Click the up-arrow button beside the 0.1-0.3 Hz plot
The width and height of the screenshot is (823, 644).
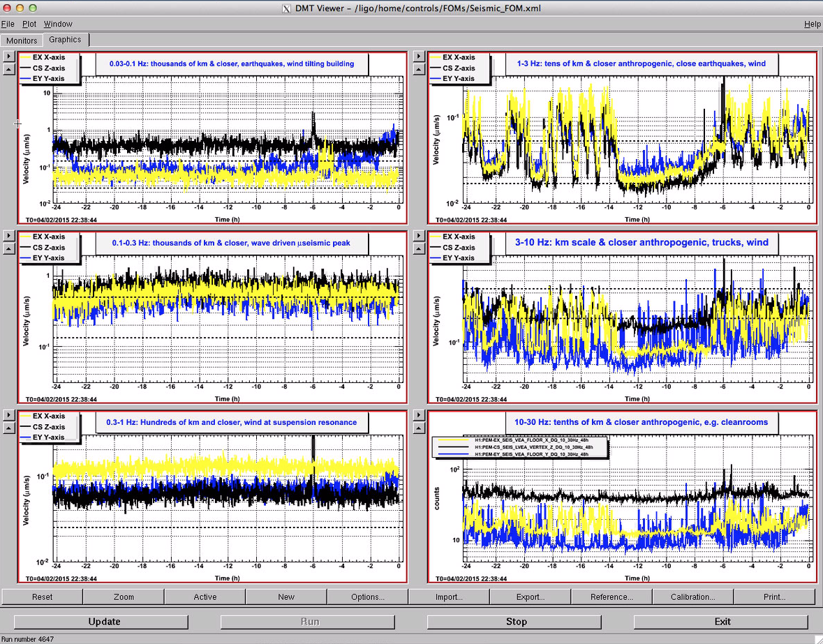9,248
